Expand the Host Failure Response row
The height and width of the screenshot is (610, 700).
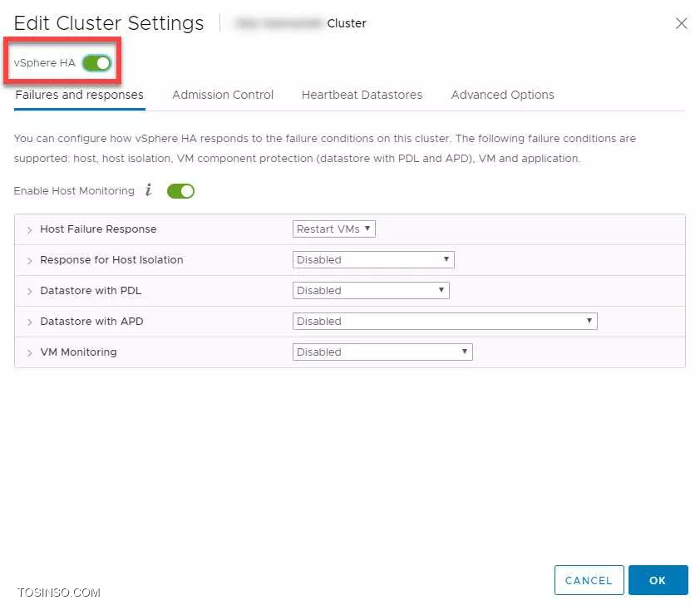29,230
